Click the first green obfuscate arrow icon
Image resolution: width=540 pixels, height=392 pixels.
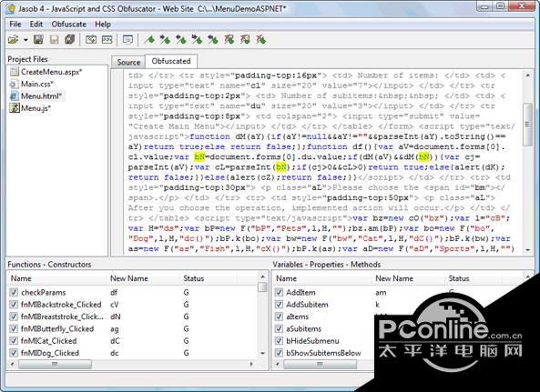point(149,40)
